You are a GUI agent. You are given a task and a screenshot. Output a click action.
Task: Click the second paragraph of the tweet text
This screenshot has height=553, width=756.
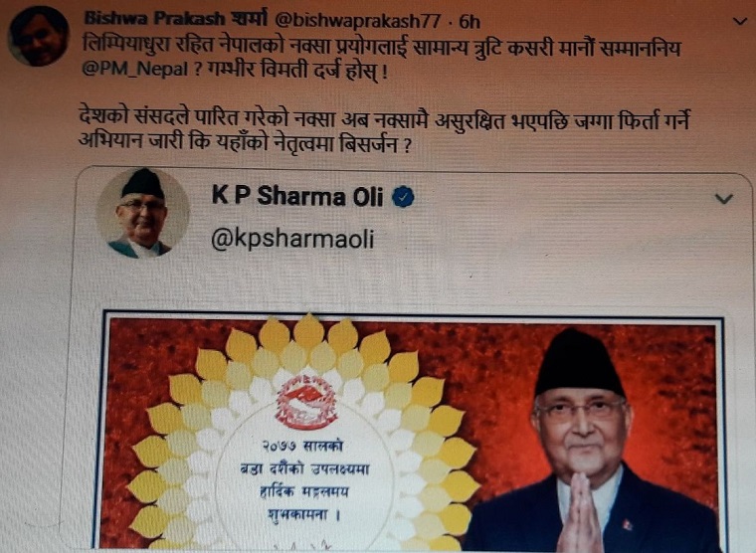[x=384, y=131]
